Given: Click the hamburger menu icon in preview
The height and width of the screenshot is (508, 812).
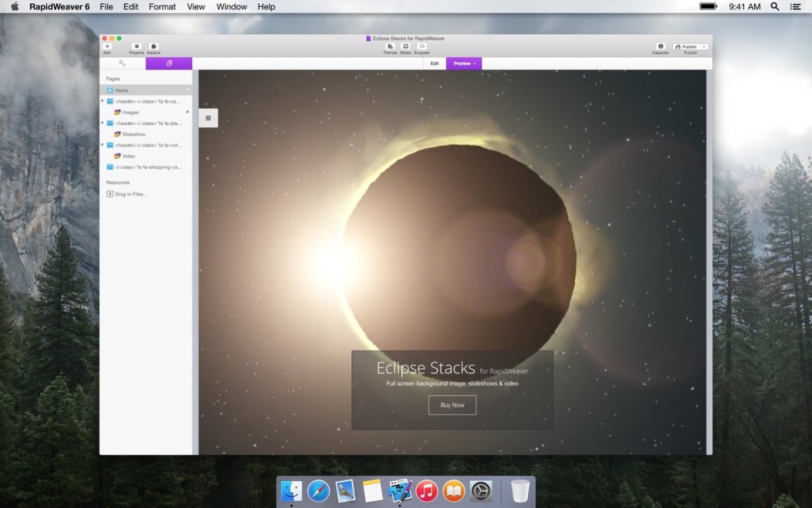Looking at the screenshot, I should tap(208, 118).
